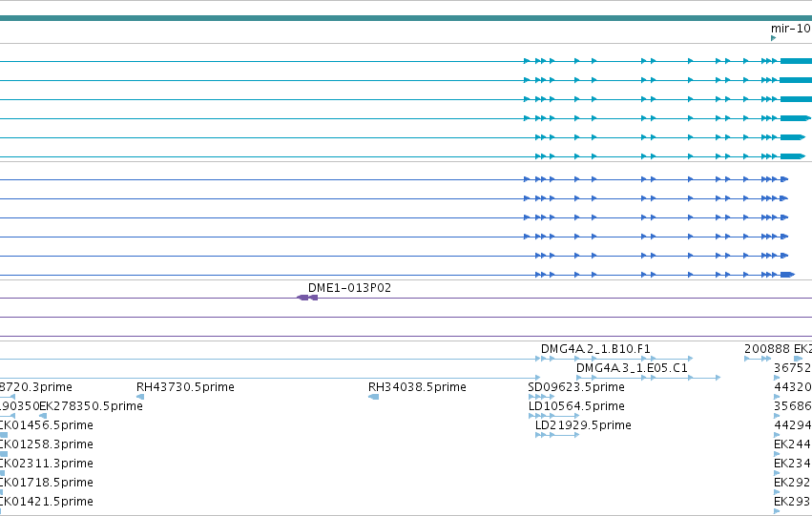Select the feature line under LD21929.5prime
This screenshot has width=812, height=516.
(x=557, y=435)
